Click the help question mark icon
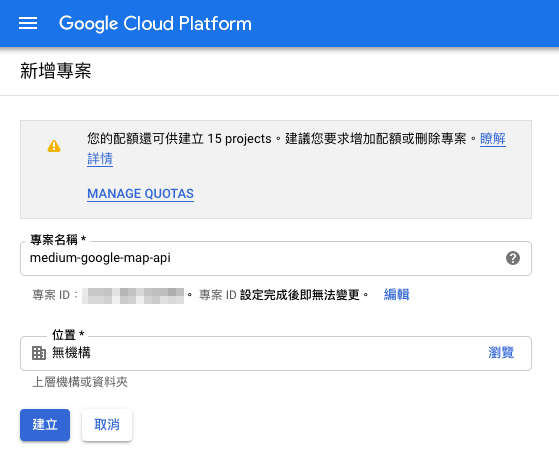The width and height of the screenshot is (559, 468). [x=513, y=258]
